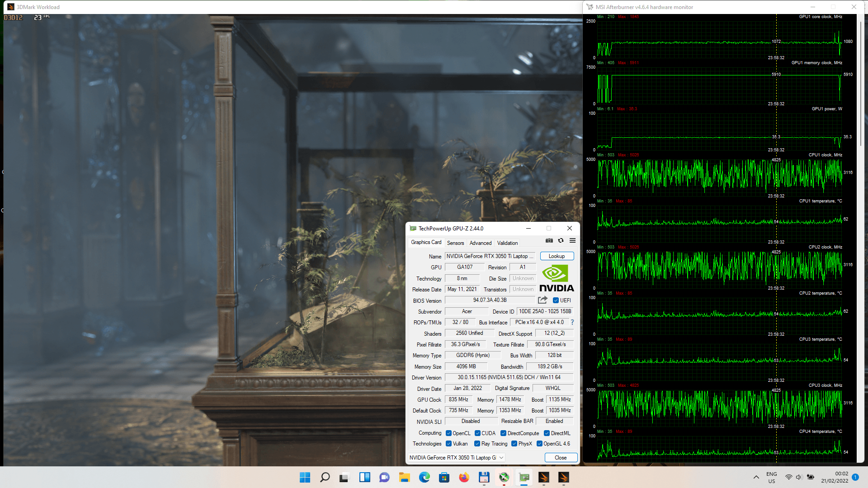Image resolution: width=868 pixels, height=488 pixels.
Task: Switch to the Validation tab
Action: (x=507, y=243)
